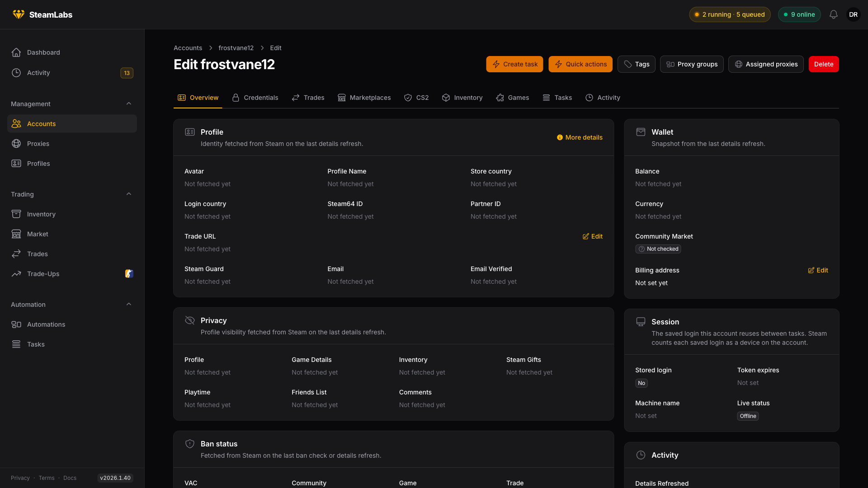This screenshot has height=488, width=868.
Task: Click the Create task button
Action: point(514,64)
